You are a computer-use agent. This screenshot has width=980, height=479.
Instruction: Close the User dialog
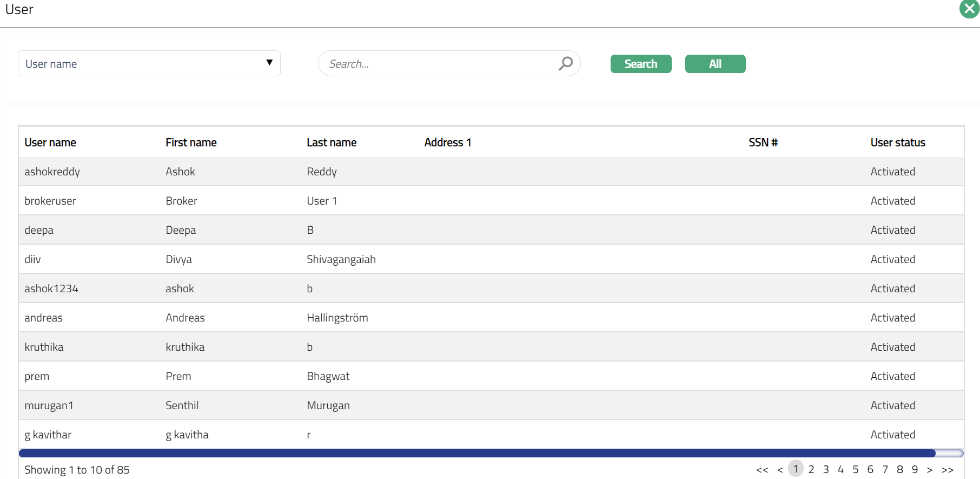click(x=969, y=9)
